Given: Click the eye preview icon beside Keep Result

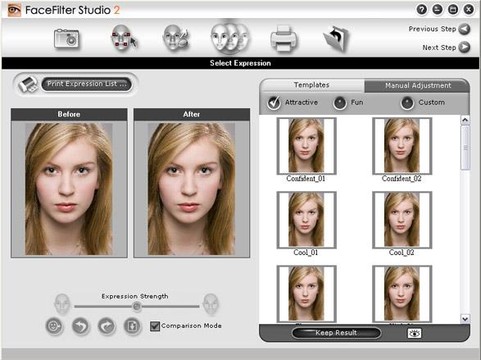Looking at the screenshot, I should 414,333.
